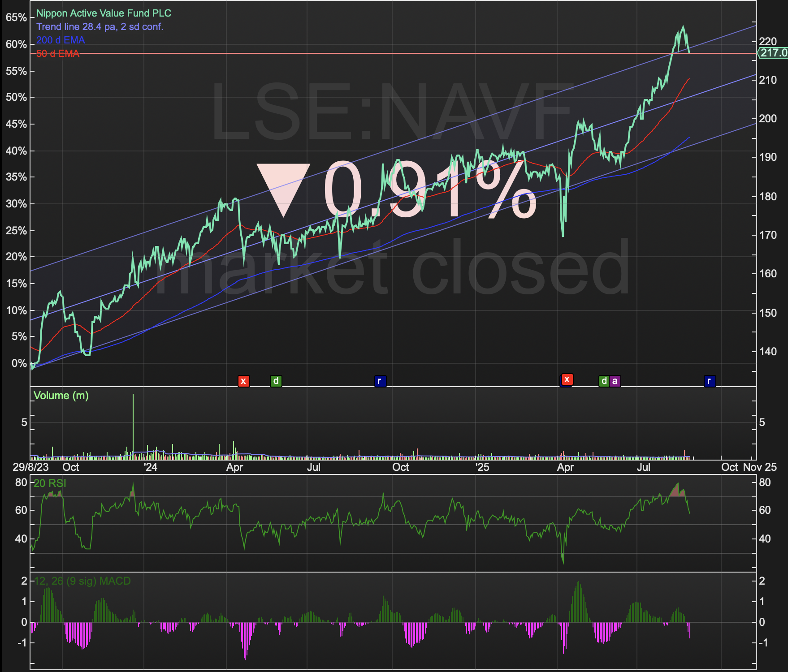Click the 217.0 current price tag
The image size is (788, 672).
click(773, 53)
